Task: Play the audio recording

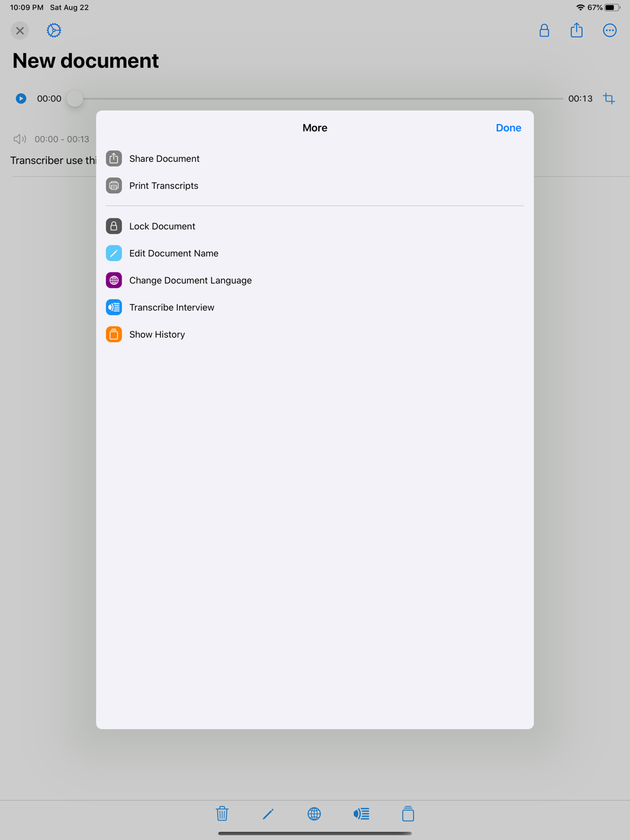Action: [21, 98]
